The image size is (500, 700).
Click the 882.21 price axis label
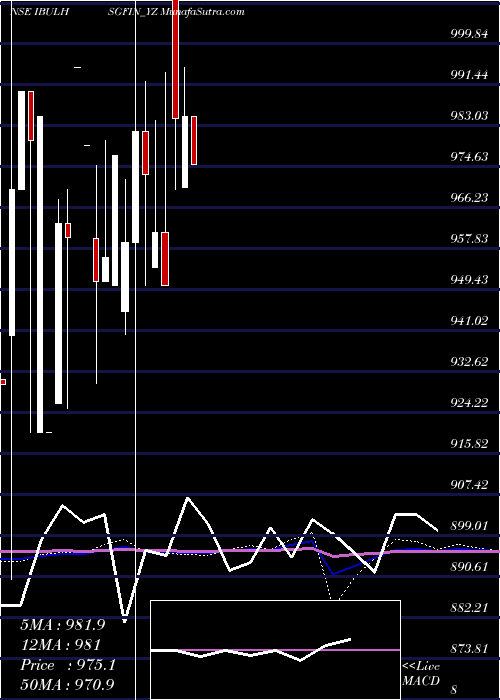click(469, 608)
